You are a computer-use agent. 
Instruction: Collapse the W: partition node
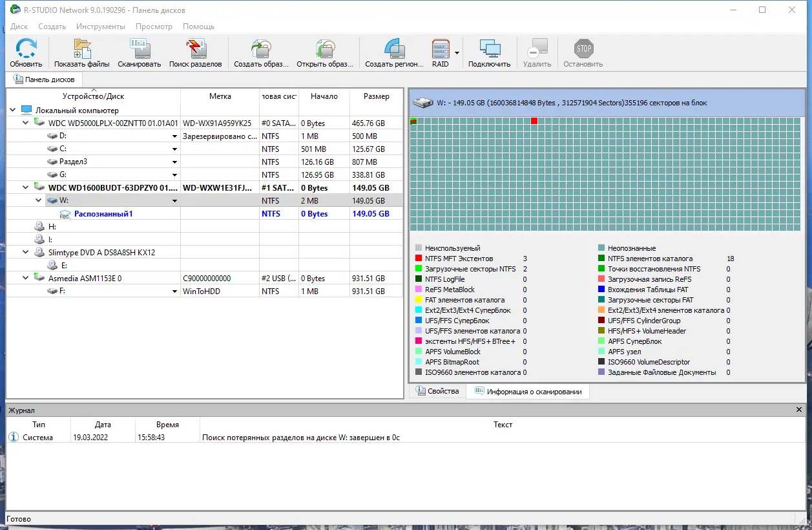pyautogui.click(x=39, y=200)
